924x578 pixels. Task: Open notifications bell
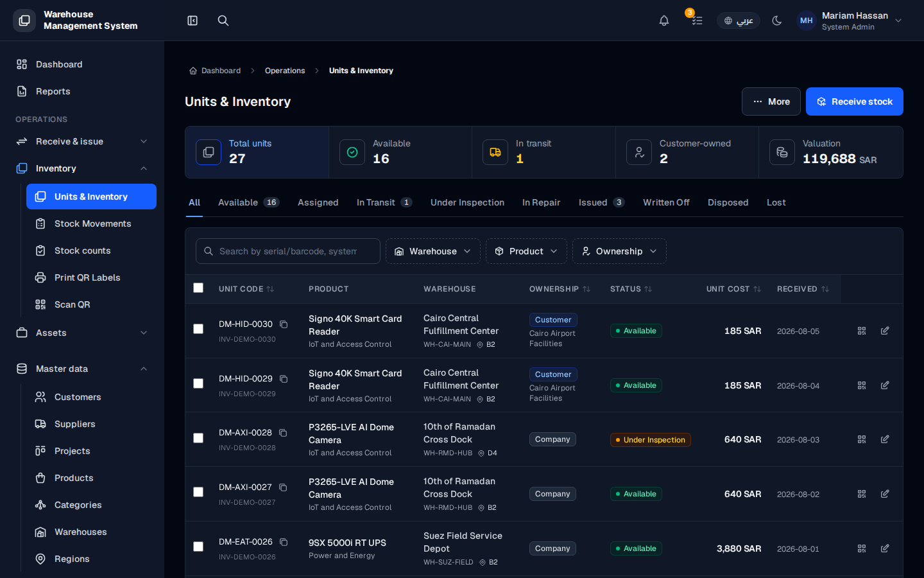pyautogui.click(x=664, y=21)
